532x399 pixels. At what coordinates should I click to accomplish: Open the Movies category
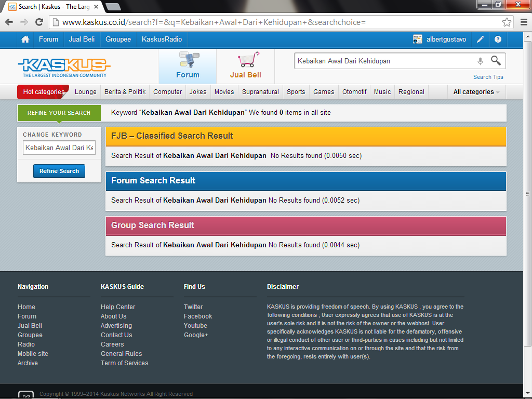224,92
